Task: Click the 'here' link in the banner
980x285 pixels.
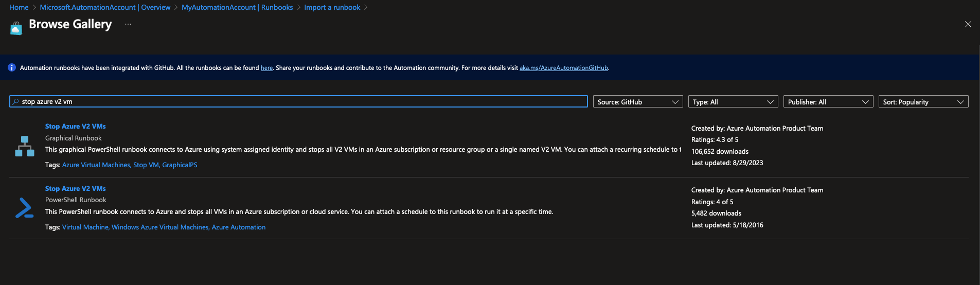Action: pyautogui.click(x=266, y=68)
